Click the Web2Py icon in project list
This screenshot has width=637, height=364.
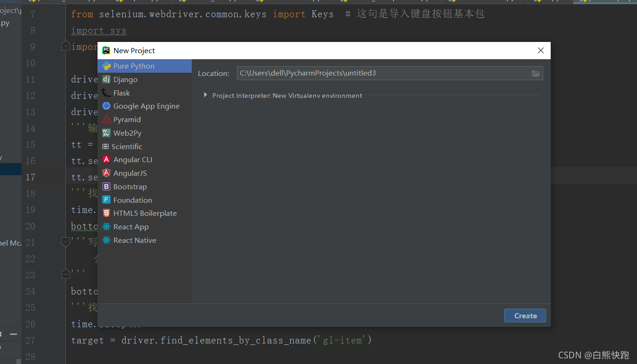point(106,133)
